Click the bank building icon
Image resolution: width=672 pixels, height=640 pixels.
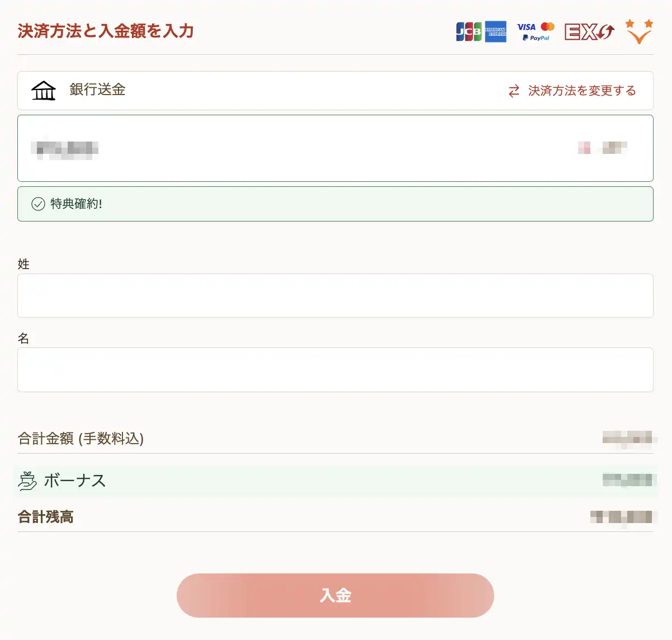[x=44, y=91]
